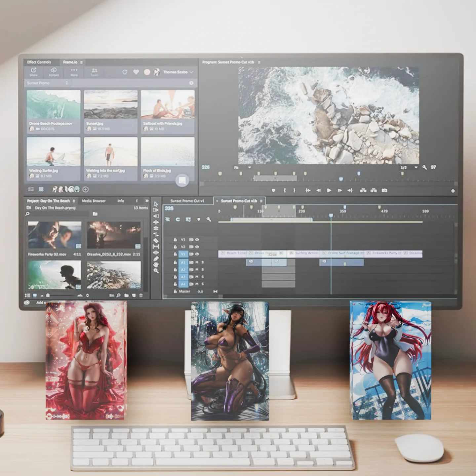Toggle V2 track visibility eye

(x=197, y=247)
